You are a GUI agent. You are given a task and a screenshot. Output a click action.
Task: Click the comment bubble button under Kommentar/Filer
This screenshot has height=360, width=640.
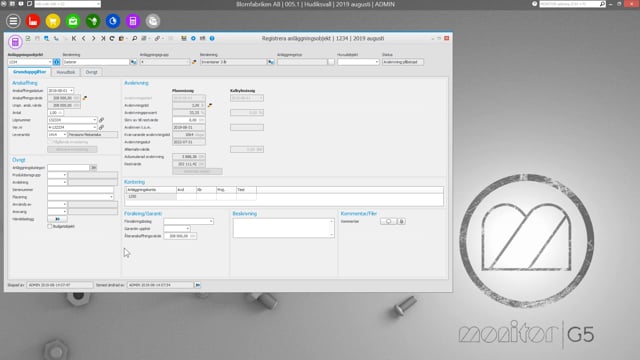click(388, 221)
